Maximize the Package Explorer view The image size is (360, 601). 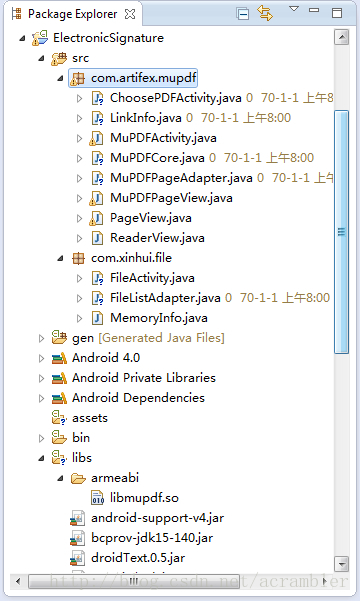[337, 13]
